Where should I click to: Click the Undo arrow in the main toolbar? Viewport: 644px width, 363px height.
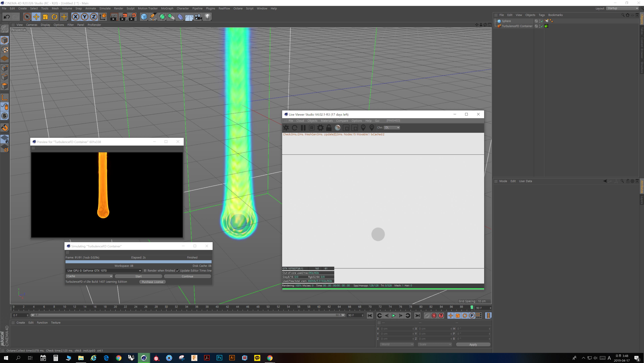7,17
